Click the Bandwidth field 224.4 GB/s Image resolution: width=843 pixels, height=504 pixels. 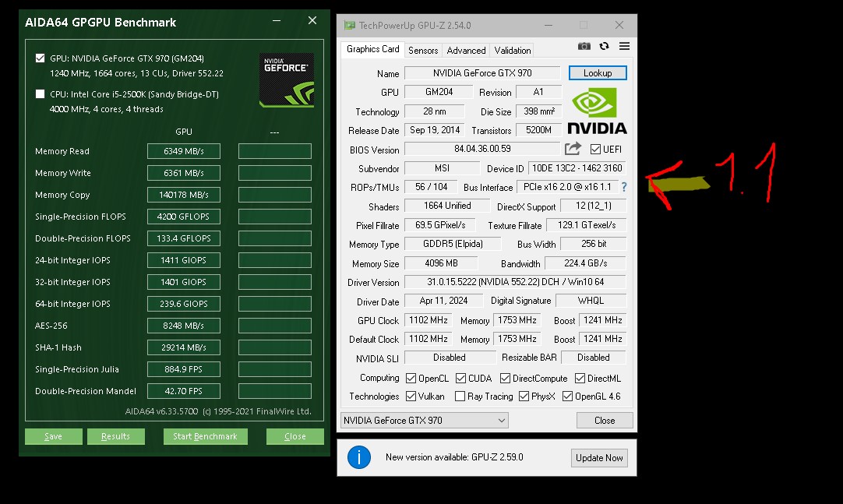(585, 263)
